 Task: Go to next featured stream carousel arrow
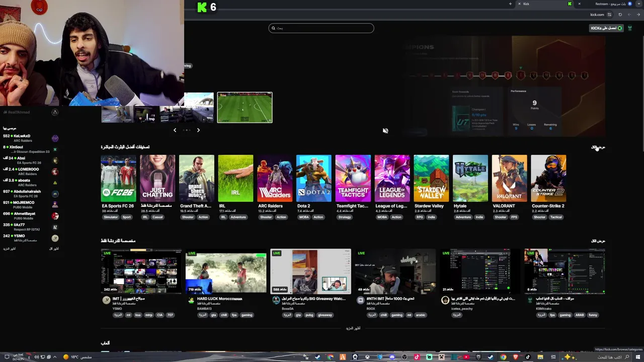[198, 130]
